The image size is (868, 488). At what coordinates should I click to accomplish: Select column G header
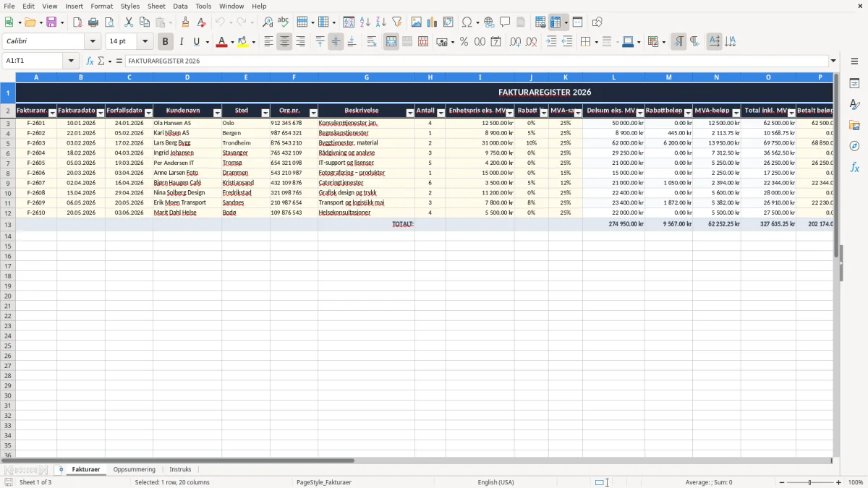(366, 77)
